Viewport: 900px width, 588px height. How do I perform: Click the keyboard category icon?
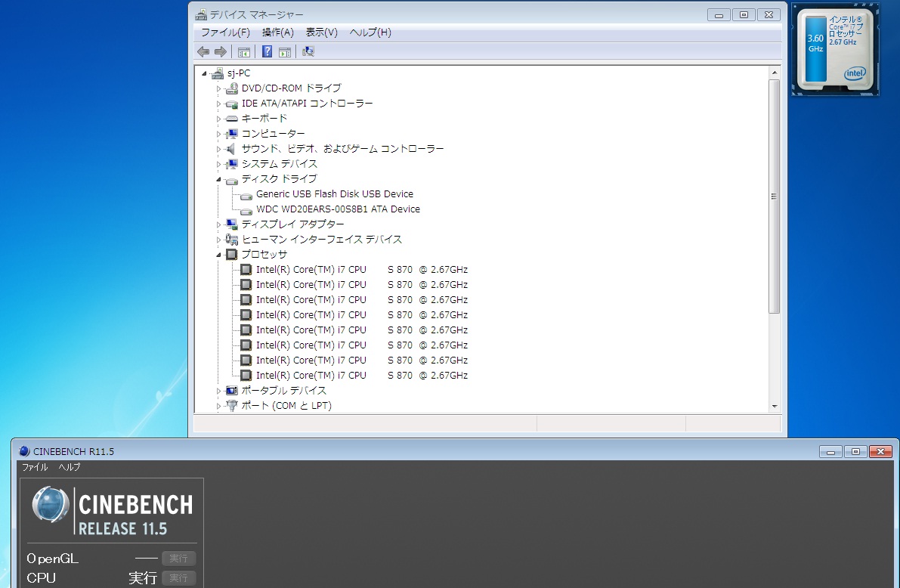[x=232, y=119]
